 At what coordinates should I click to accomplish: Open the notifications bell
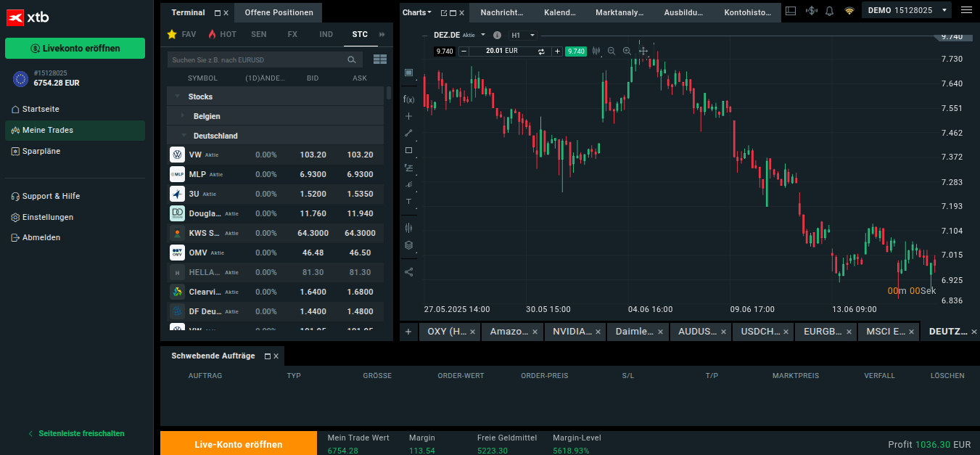[829, 12]
